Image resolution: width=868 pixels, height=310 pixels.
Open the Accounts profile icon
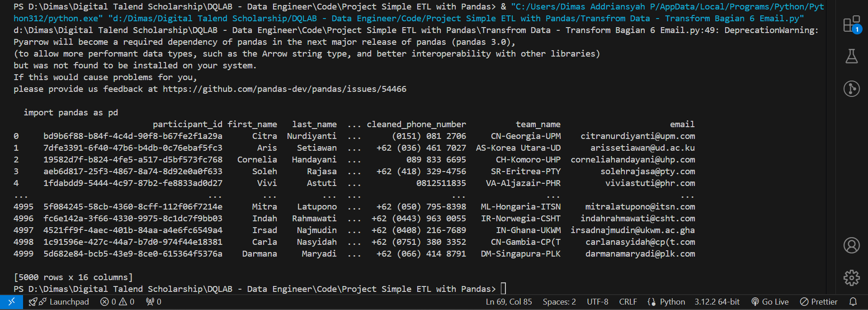(851, 245)
